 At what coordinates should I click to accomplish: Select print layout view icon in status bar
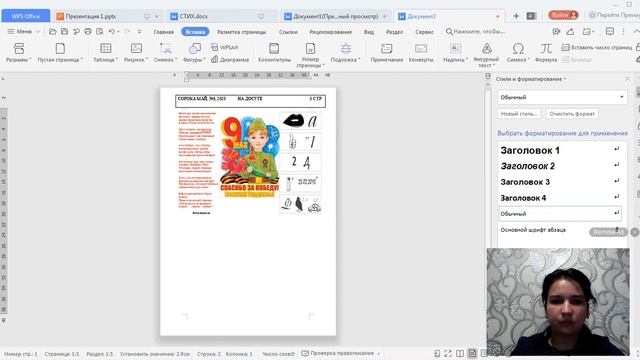click(472, 353)
